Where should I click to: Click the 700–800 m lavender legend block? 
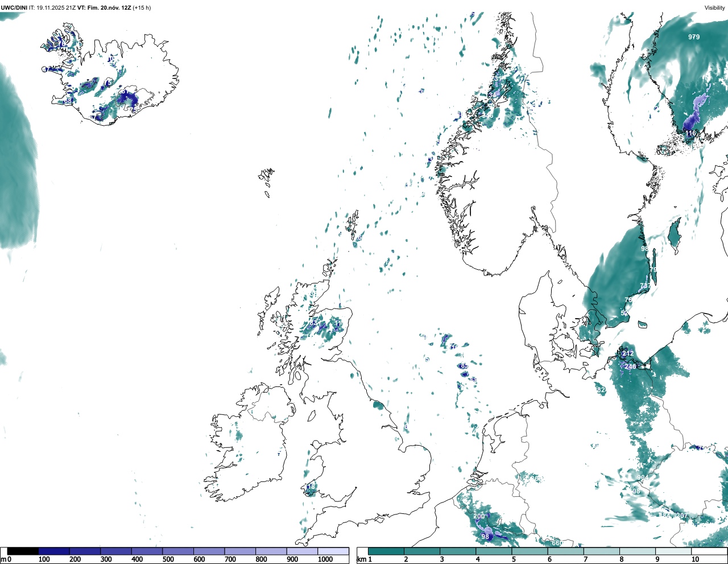tap(240, 551)
